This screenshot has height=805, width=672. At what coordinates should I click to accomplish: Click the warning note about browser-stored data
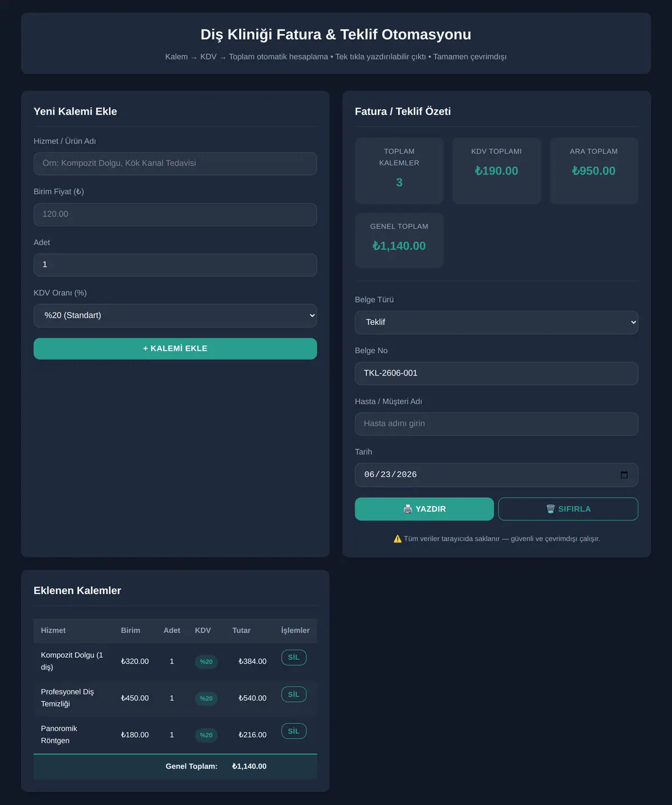497,539
